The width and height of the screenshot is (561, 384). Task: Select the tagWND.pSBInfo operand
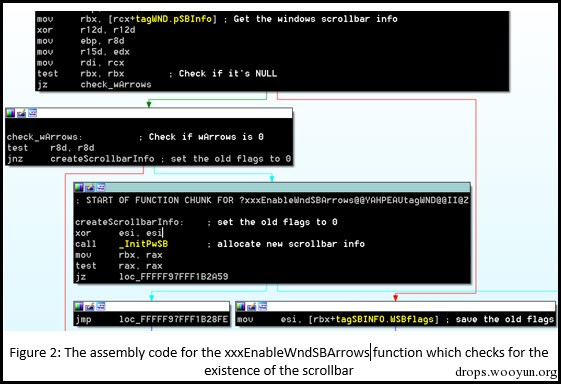(x=174, y=19)
